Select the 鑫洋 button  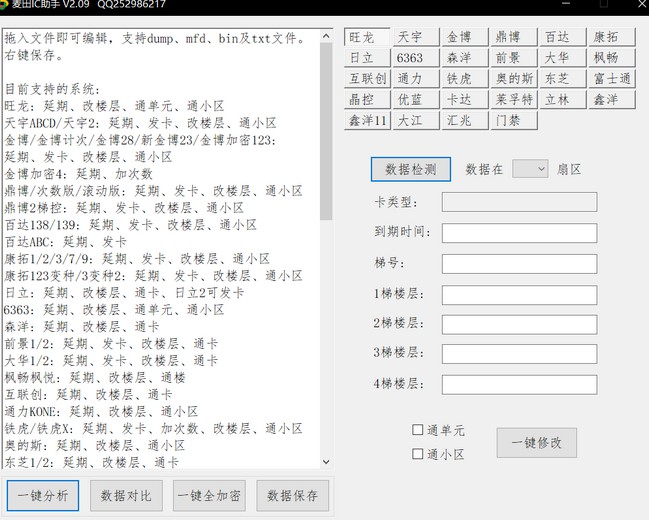(x=612, y=99)
